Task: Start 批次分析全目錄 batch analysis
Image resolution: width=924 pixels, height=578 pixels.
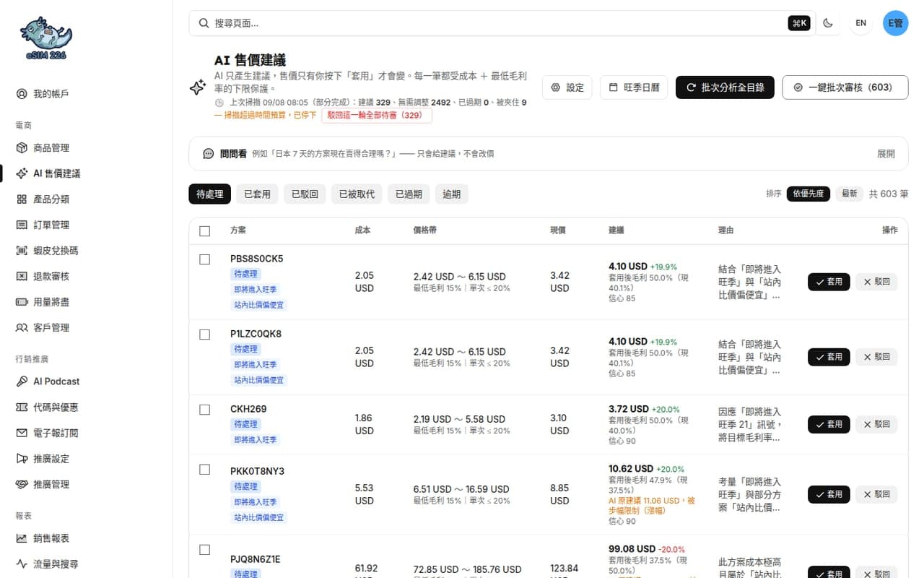Action: [725, 87]
